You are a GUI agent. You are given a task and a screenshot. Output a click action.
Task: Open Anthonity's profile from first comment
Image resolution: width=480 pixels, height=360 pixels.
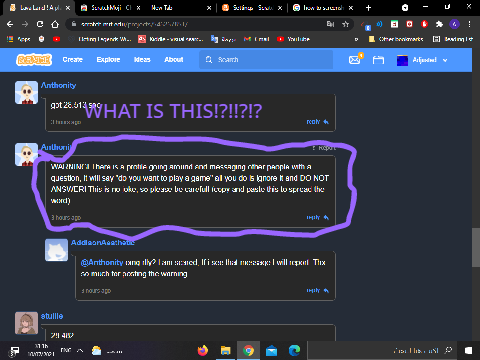tap(58, 85)
